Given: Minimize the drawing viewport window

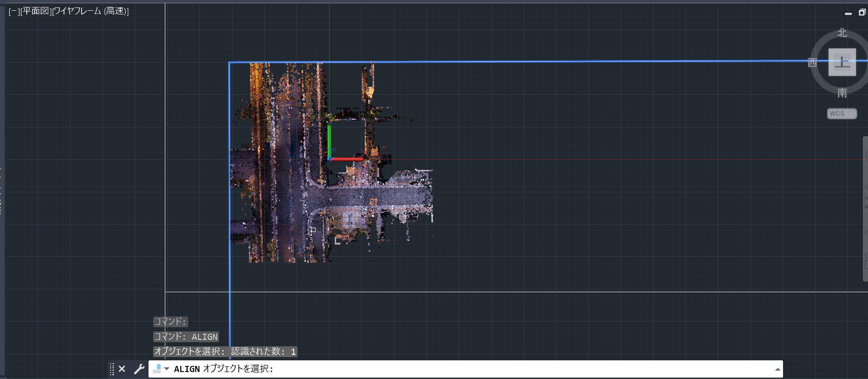Looking at the screenshot, I should 848,13.
